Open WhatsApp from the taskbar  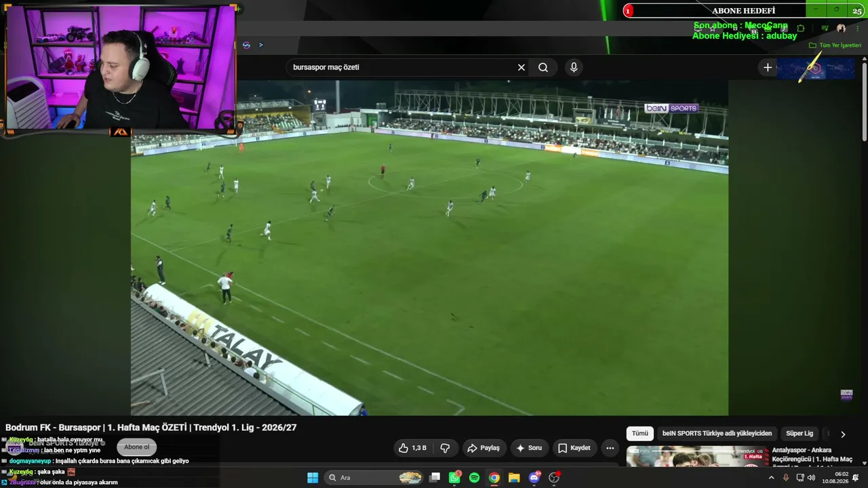coord(454,478)
